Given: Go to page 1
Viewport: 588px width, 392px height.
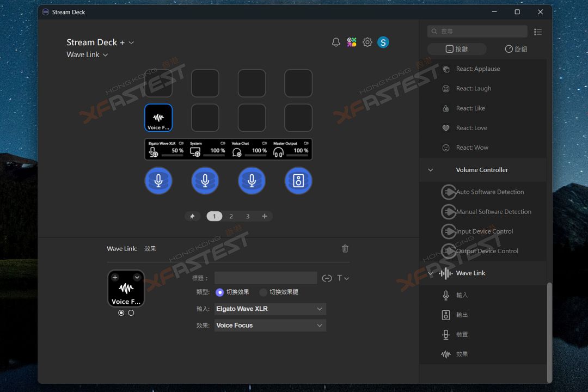Looking at the screenshot, I should point(215,217).
